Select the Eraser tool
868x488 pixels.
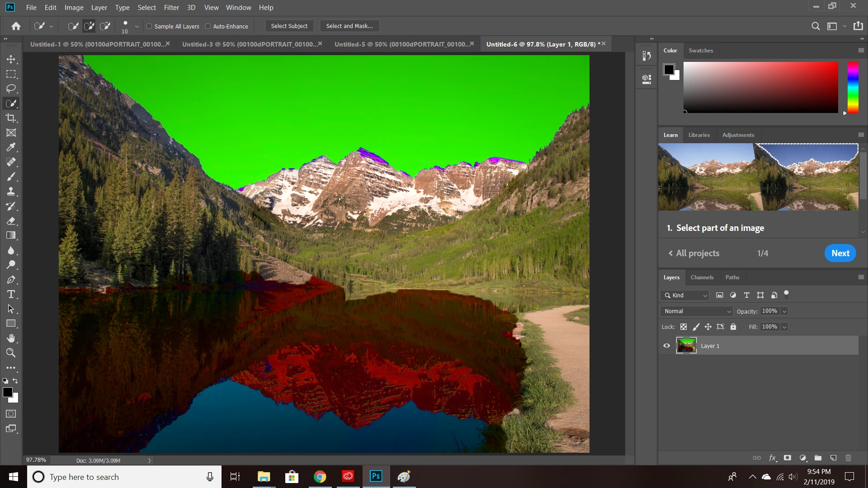pyautogui.click(x=11, y=221)
